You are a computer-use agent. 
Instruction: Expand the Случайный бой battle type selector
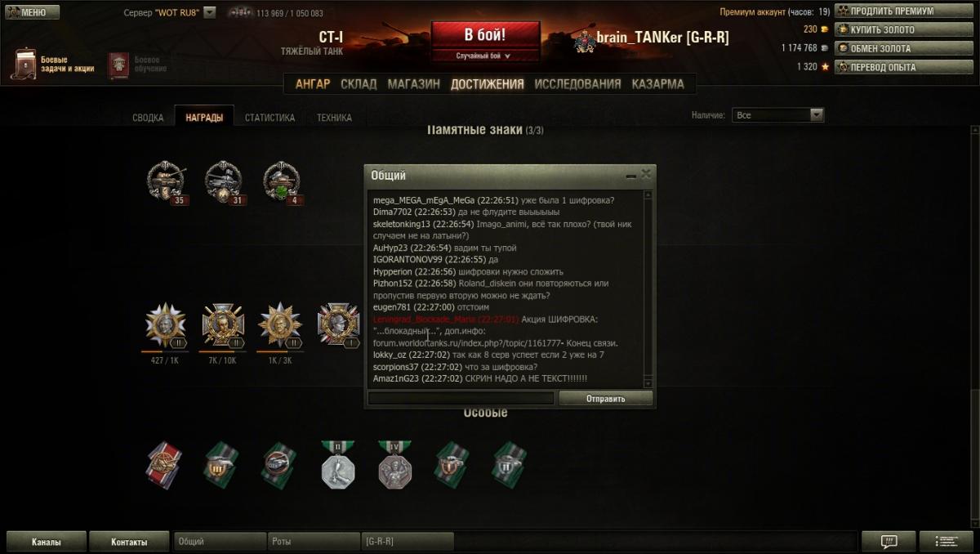(x=487, y=56)
